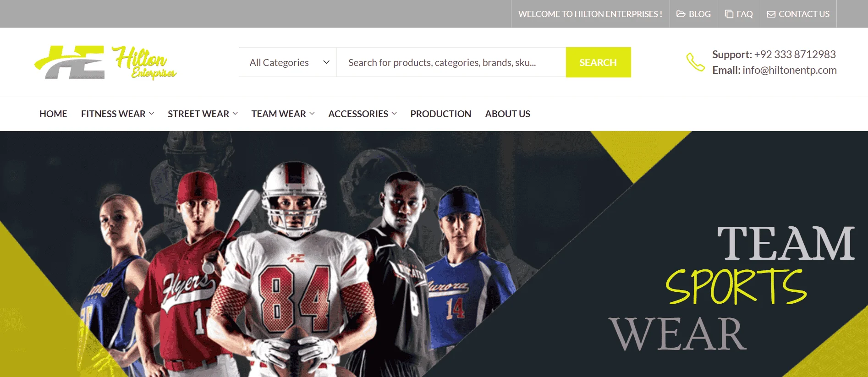Click the Welcome to Hilton Enterprises text
The height and width of the screenshot is (377, 868).
[x=590, y=14]
